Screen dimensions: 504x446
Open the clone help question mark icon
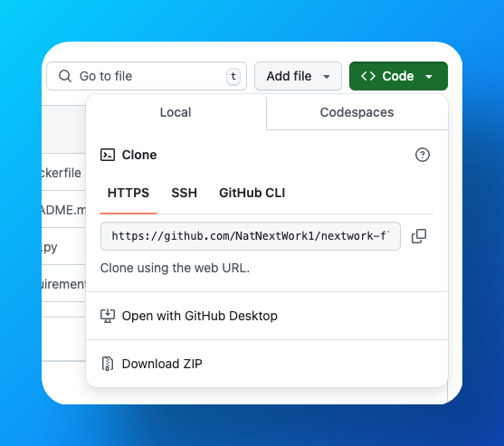tap(422, 155)
